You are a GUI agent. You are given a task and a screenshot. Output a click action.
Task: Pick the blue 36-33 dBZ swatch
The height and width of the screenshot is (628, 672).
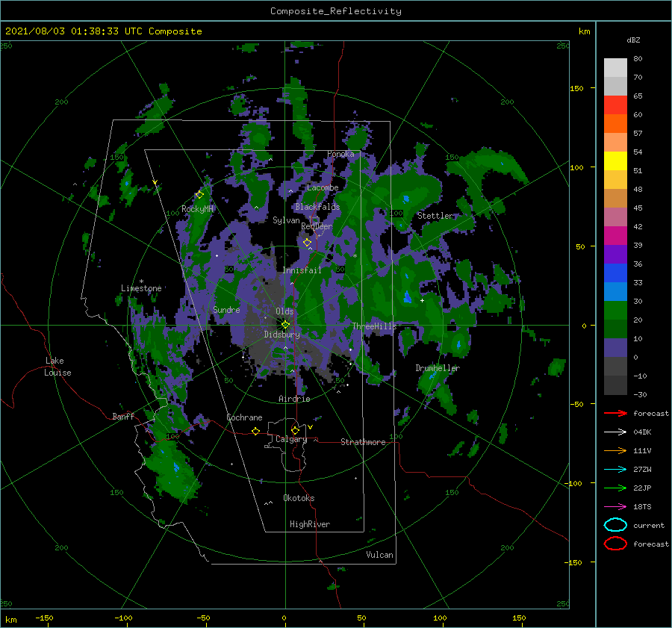[x=615, y=273]
